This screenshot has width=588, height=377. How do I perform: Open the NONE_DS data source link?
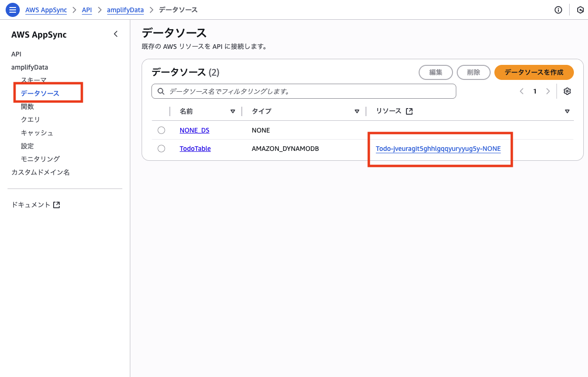pos(194,130)
